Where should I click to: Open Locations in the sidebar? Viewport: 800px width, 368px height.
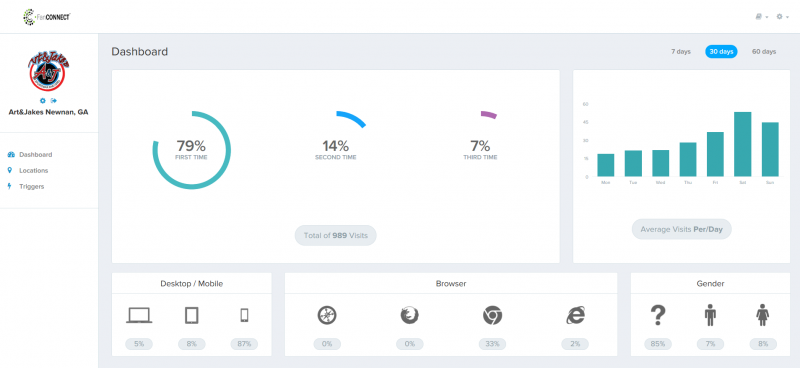tap(34, 170)
